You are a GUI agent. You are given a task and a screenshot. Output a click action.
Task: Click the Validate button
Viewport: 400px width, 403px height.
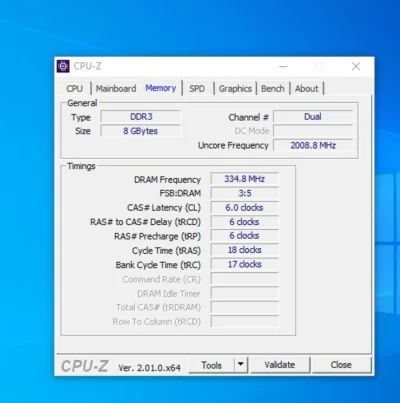click(280, 365)
